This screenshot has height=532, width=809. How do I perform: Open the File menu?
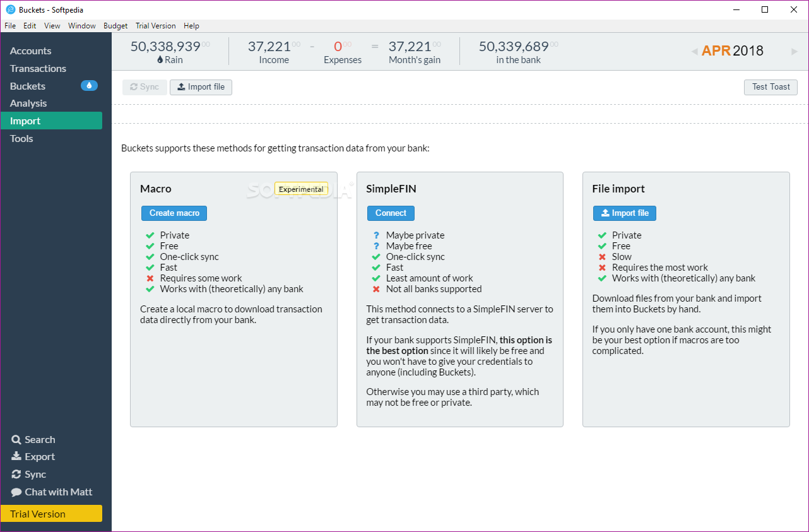pyautogui.click(x=10, y=26)
